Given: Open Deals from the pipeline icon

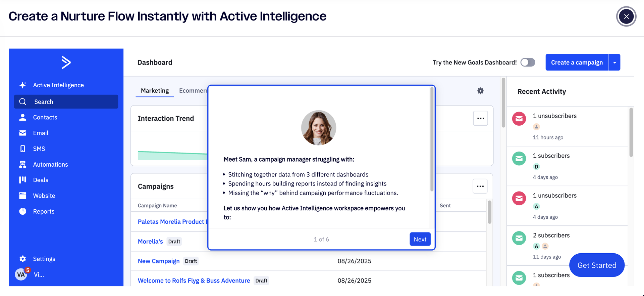Looking at the screenshot, I should pyautogui.click(x=22, y=180).
